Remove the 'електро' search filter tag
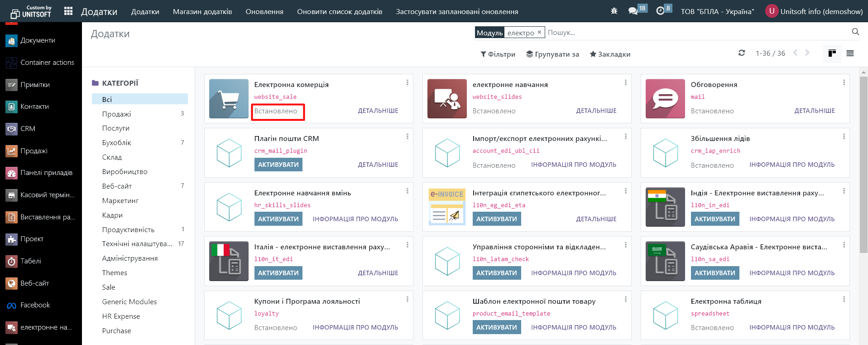 pos(539,33)
